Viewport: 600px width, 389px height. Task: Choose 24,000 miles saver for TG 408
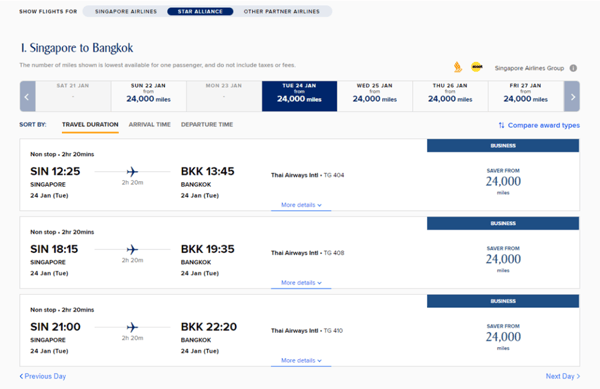click(x=503, y=259)
